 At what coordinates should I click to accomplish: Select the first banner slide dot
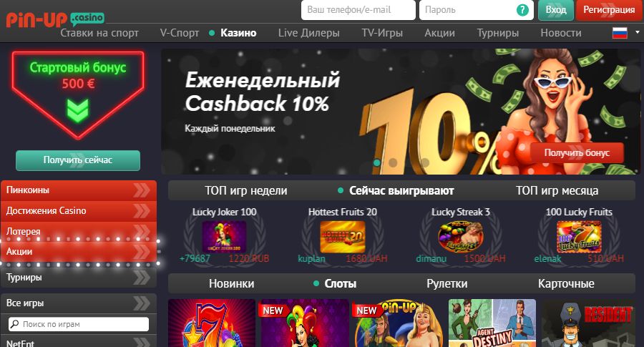click(x=376, y=162)
